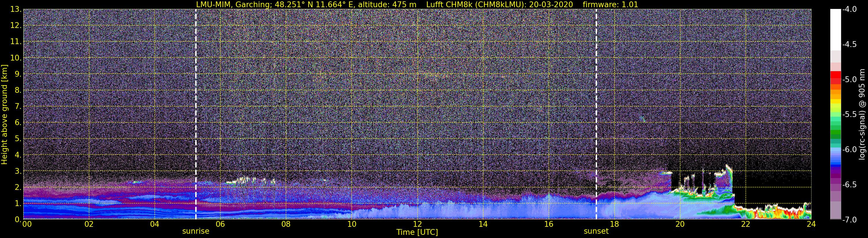Click the time axis tick label '14'
The width and height of the screenshot is (868, 238).
pos(483,224)
